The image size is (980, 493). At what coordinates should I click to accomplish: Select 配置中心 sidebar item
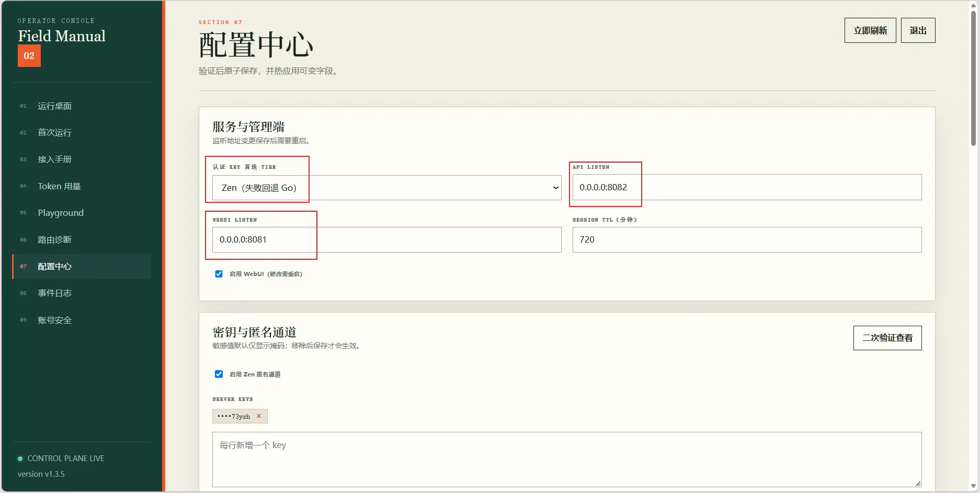[82, 267]
